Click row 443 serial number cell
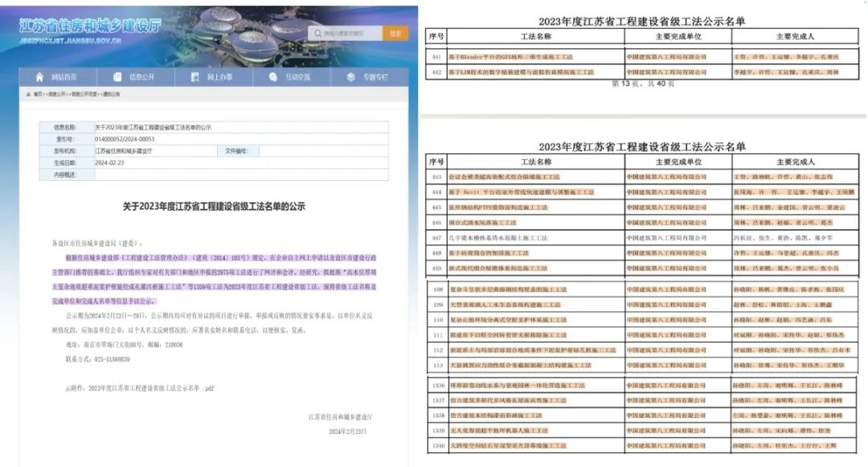This screenshot has height=467, width=868. (x=436, y=177)
